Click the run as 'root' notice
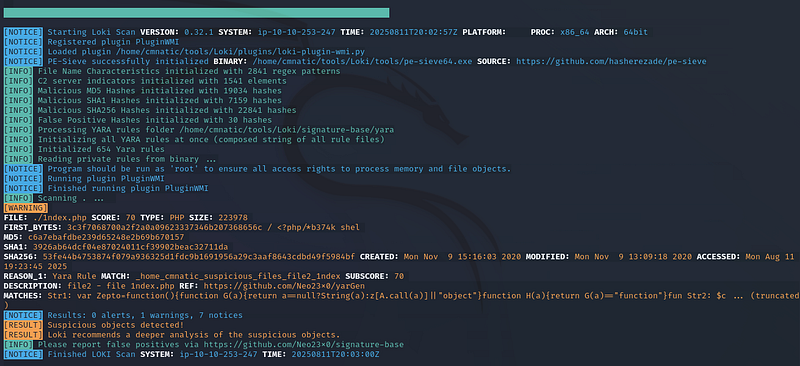The width and height of the screenshot is (800, 366). point(279,169)
